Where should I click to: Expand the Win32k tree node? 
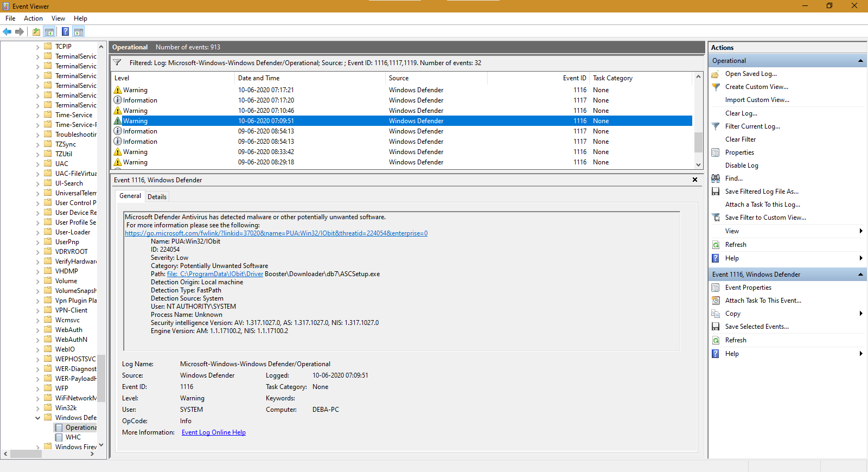37,408
